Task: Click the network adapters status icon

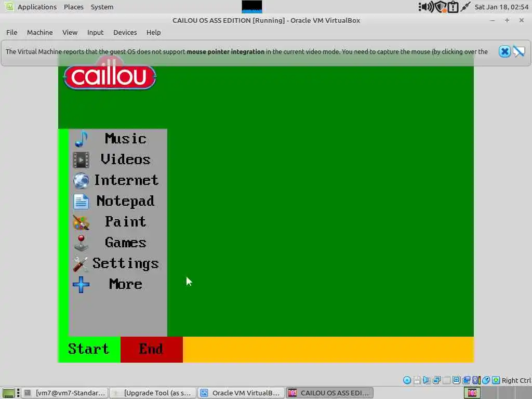Action: coord(436,380)
